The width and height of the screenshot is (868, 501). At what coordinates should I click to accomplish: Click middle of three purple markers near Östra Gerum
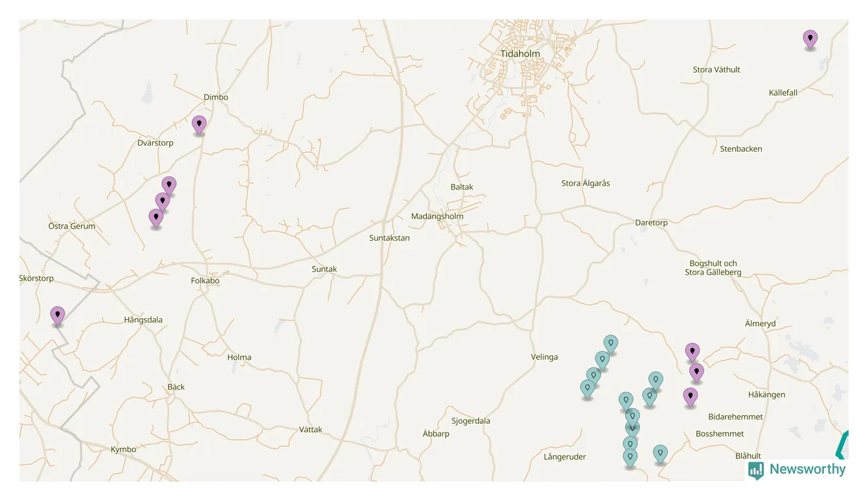(163, 202)
